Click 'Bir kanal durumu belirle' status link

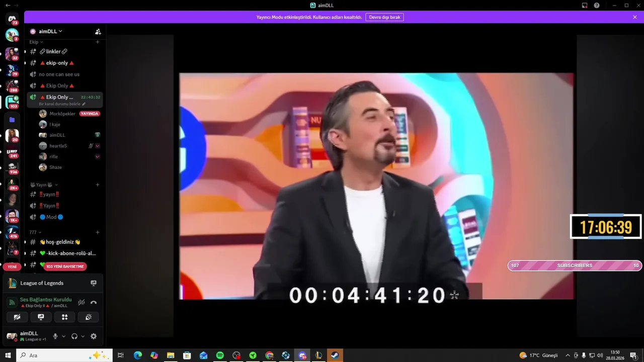(x=62, y=104)
